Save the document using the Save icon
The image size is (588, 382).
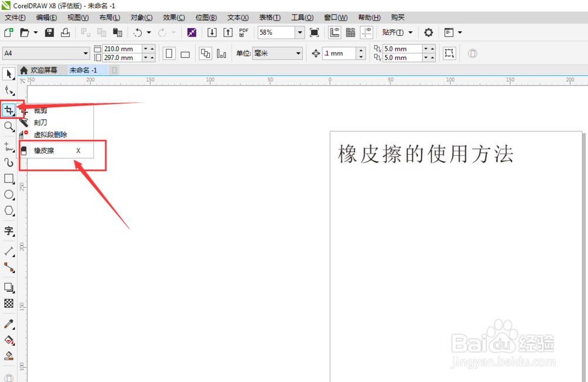point(49,32)
